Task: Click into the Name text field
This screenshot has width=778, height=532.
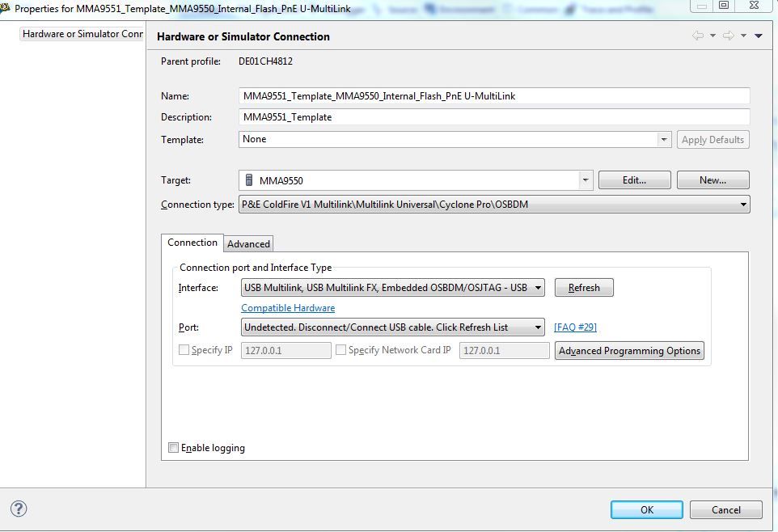Action: 494,95
